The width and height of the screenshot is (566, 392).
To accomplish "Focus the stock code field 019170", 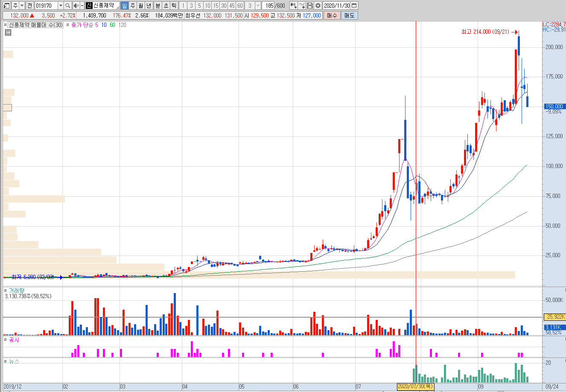I will coord(46,6).
